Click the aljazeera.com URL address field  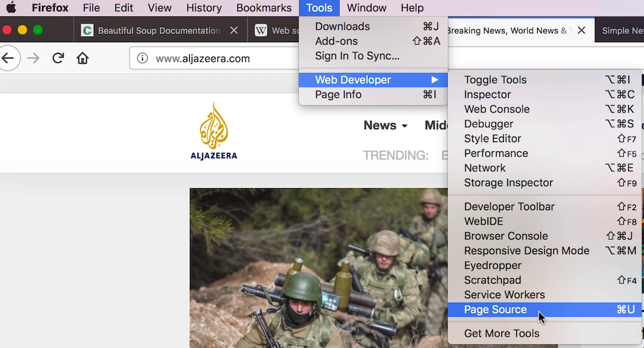pos(214,59)
